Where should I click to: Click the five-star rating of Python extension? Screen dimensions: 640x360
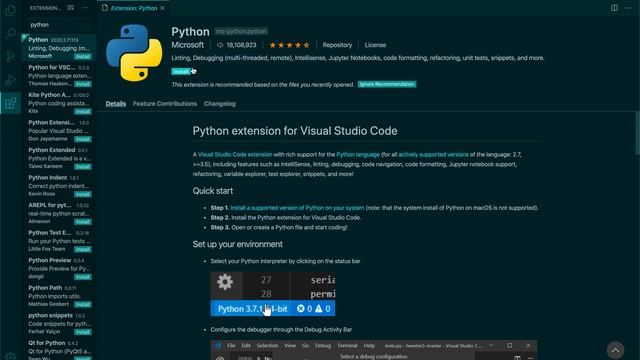(x=289, y=45)
